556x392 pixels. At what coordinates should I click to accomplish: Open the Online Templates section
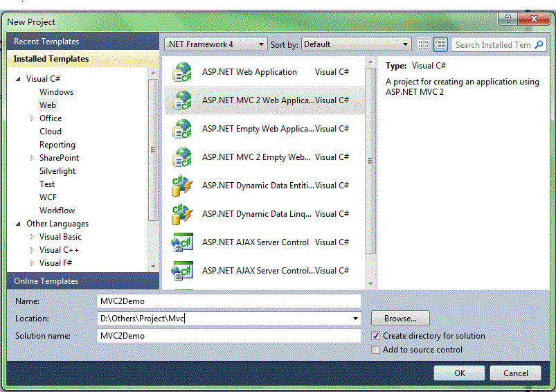[x=83, y=281]
